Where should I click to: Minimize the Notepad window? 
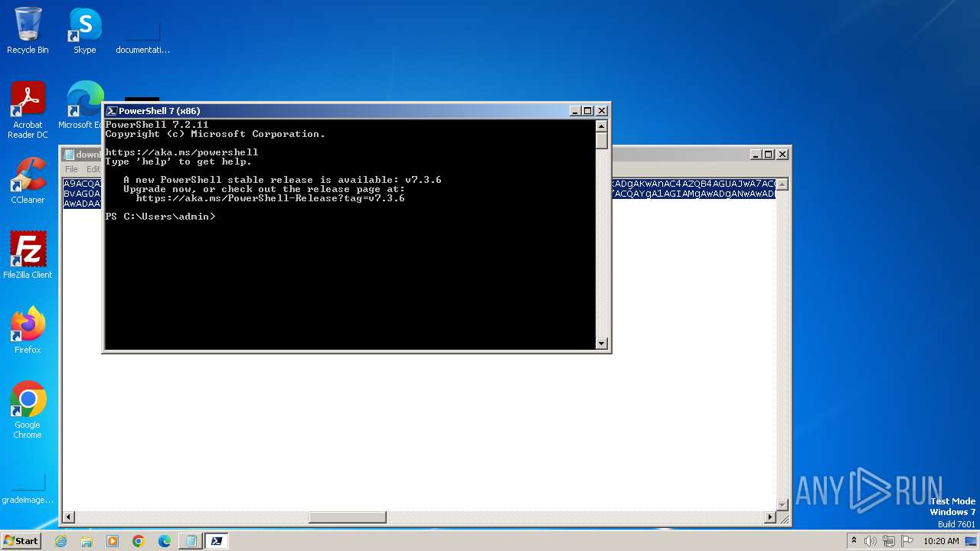(x=756, y=155)
